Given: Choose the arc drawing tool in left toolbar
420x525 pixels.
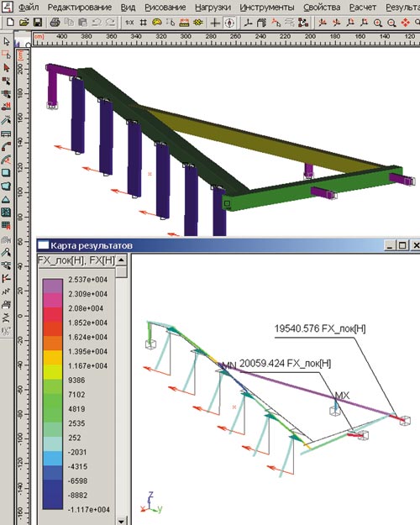Looking at the screenshot, I should [x=6, y=147].
